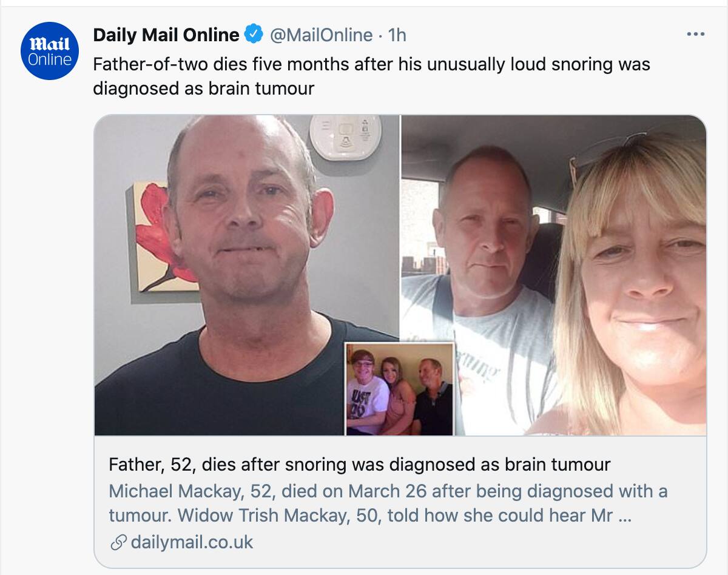This screenshot has width=728, height=575.
Task: Open the small inset family photo of three people
Action: pos(400,389)
